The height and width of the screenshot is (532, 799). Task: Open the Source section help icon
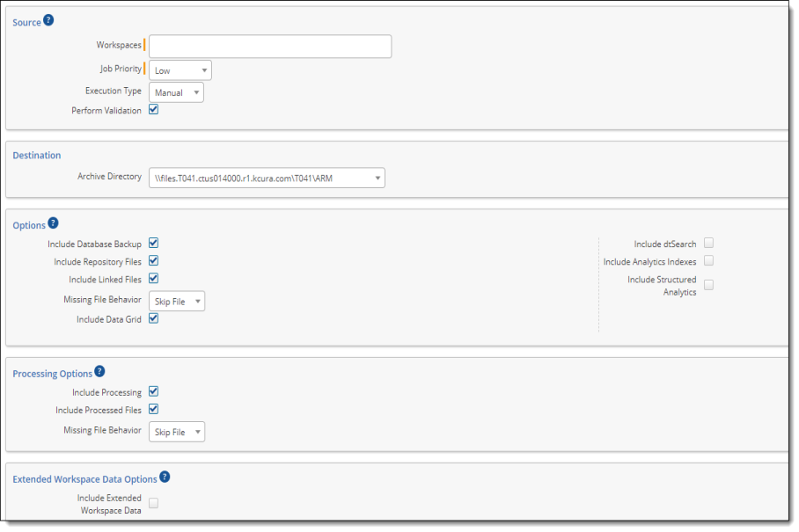click(x=48, y=20)
